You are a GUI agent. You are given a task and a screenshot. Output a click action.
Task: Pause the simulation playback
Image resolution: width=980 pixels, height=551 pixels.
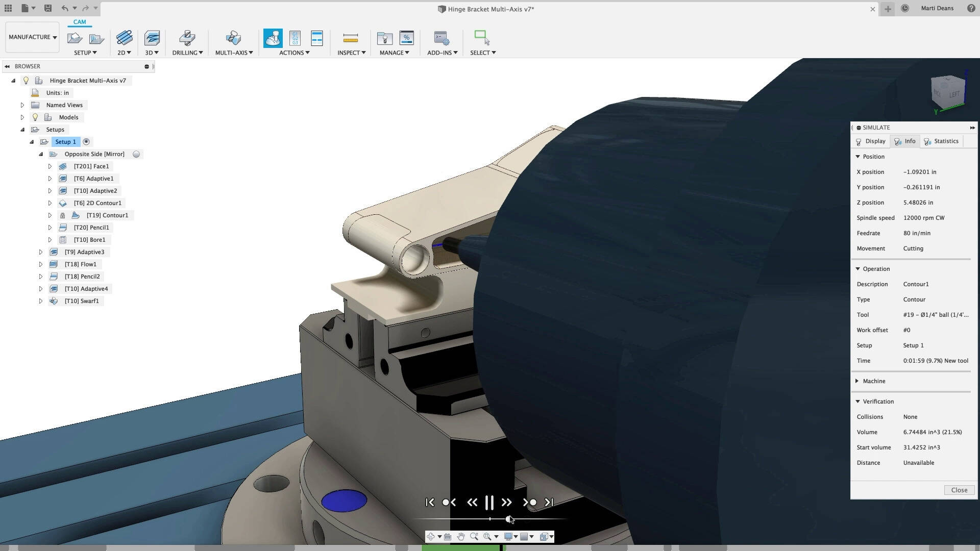(x=489, y=503)
